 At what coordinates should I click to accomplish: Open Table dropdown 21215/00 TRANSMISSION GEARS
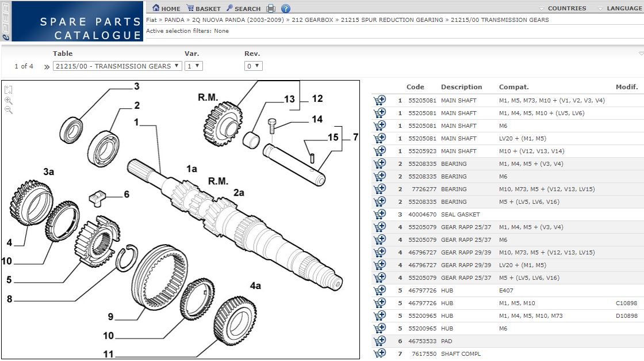click(117, 66)
